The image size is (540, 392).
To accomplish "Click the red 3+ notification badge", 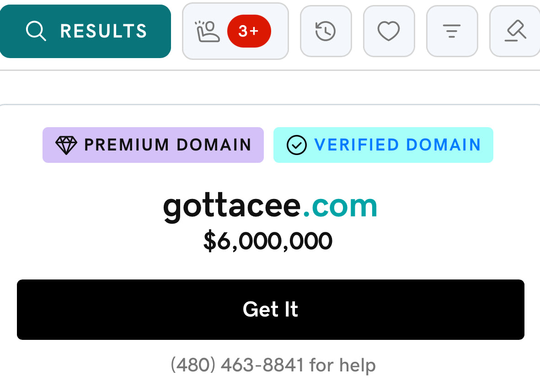I will pyautogui.click(x=249, y=31).
